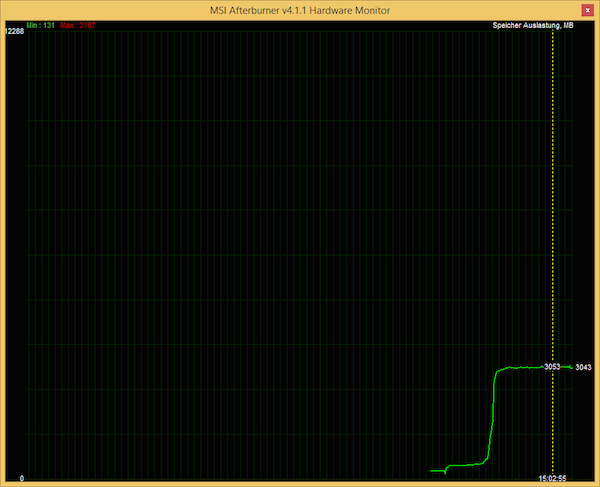Click the 0 lower axis limit label

coord(22,478)
